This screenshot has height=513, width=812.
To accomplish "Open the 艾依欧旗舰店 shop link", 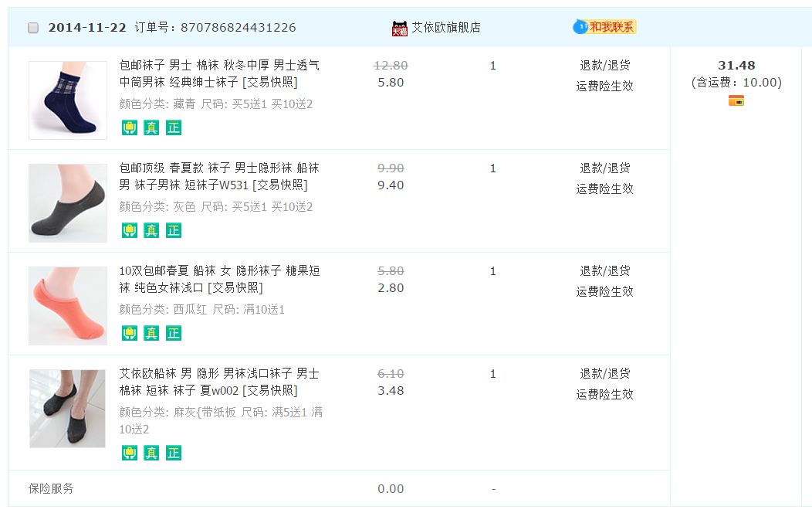I will (446, 28).
